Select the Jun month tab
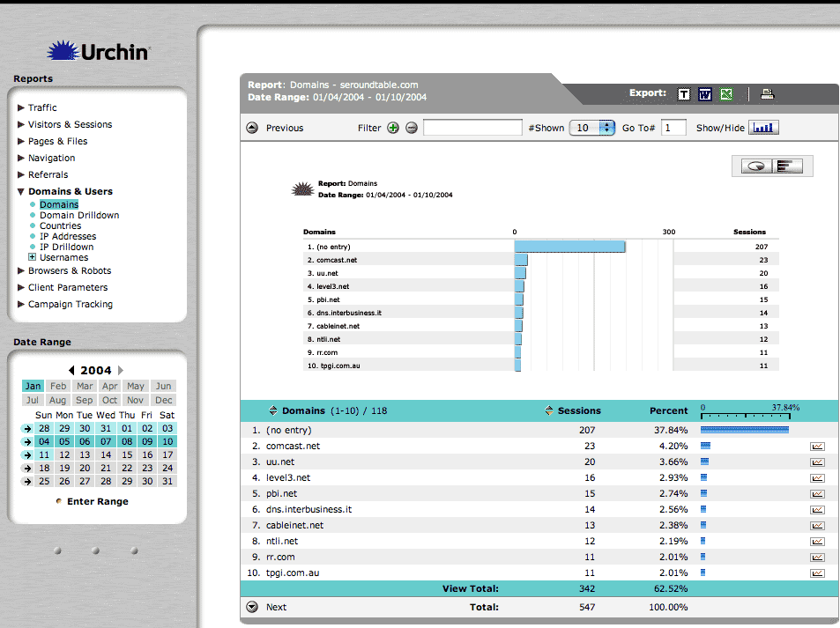 pos(163,386)
